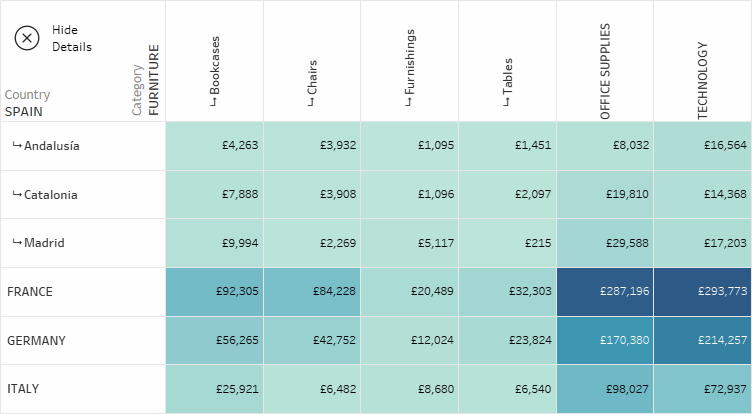Expand the FRANCE country row
This screenshot has height=414, width=752.
pyautogui.click(x=30, y=292)
